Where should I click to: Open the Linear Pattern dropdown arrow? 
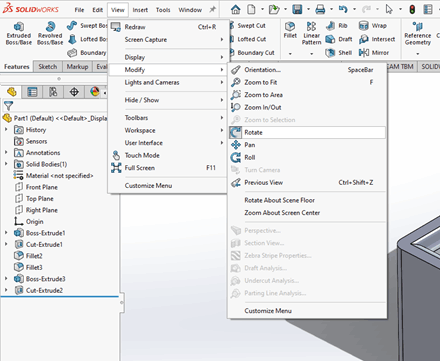click(x=311, y=53)
